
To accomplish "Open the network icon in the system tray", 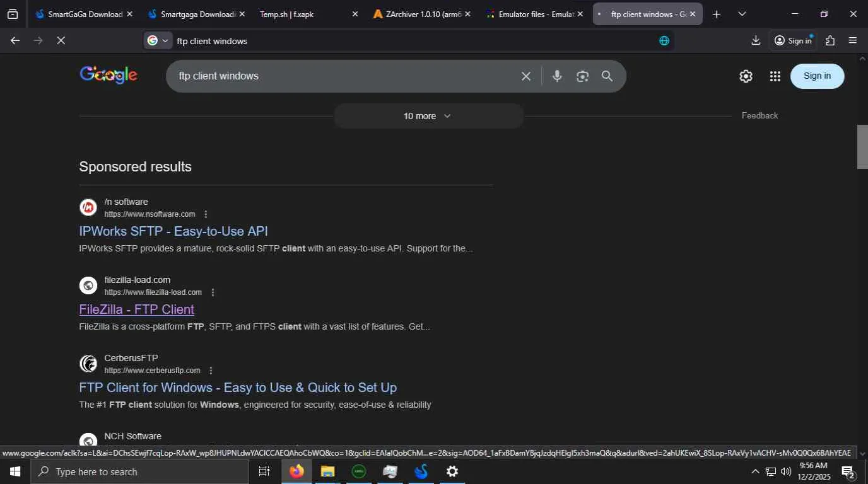I will pyautogui.click(x=771, y=471).
